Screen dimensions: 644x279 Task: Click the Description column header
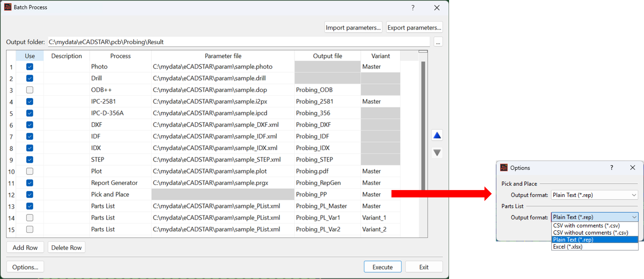click(67, 56)
